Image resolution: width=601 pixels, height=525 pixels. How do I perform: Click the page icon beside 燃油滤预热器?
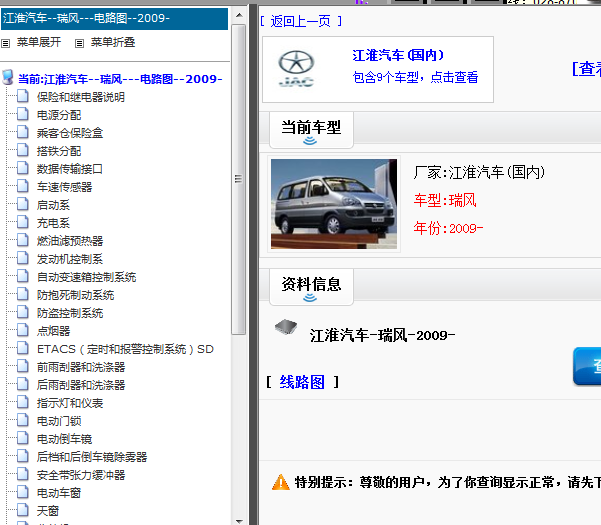[x=23, y=240]
